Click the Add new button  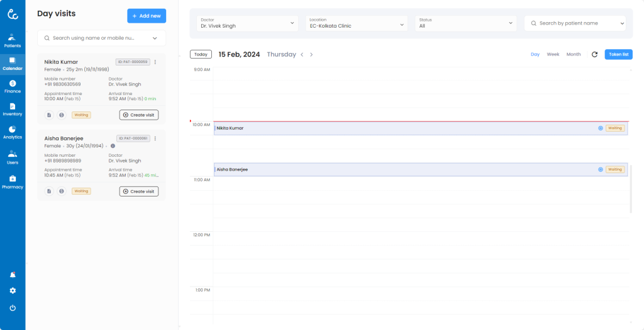pos(147,16)
